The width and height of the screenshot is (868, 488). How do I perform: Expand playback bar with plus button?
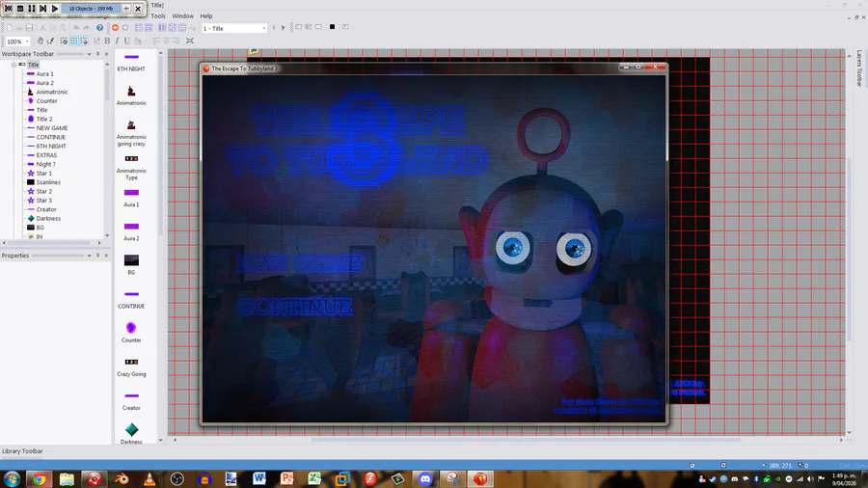tap(126, 9)
